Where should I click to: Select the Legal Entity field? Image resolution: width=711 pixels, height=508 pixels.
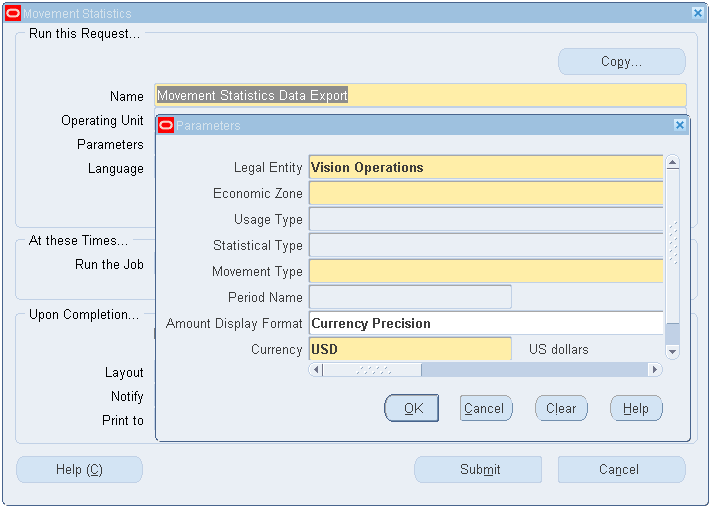pos(486,167)
